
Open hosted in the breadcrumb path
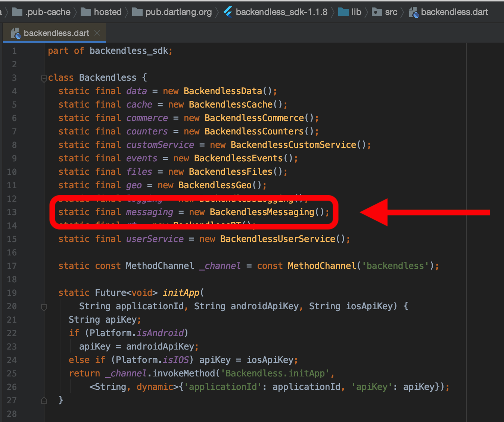point(108,12)
